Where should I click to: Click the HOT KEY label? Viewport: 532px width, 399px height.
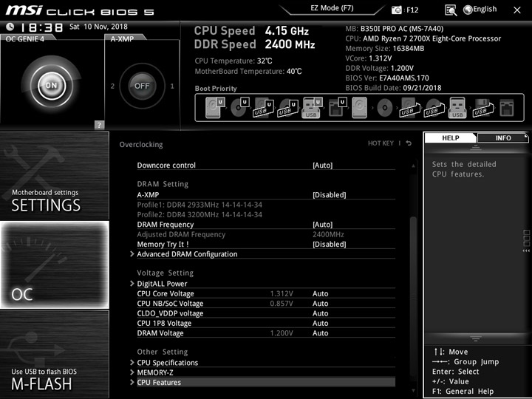click(x=381, y=143)
